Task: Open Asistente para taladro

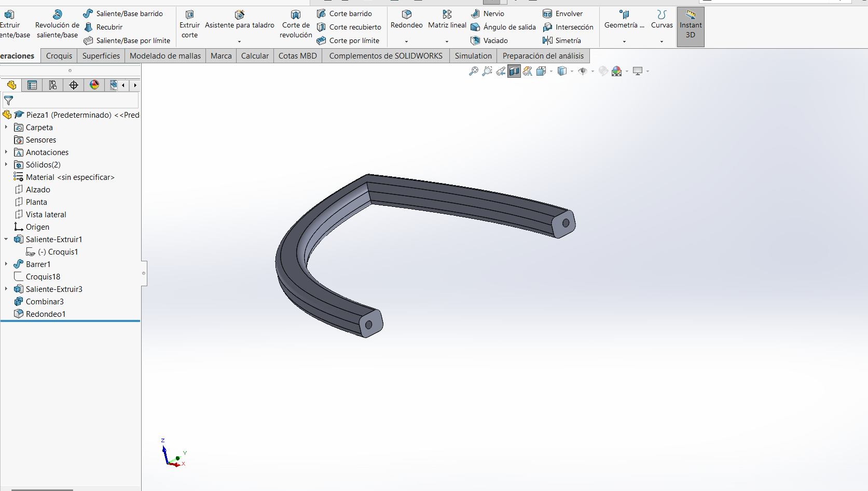Action: pos(239,20)
